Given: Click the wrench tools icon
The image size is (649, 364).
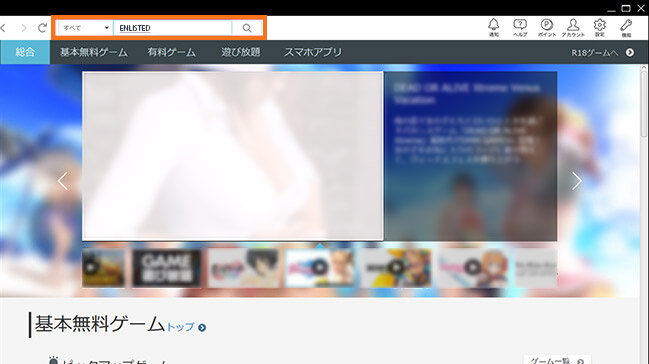Looking at the screenshot, I should pos(626,27).
